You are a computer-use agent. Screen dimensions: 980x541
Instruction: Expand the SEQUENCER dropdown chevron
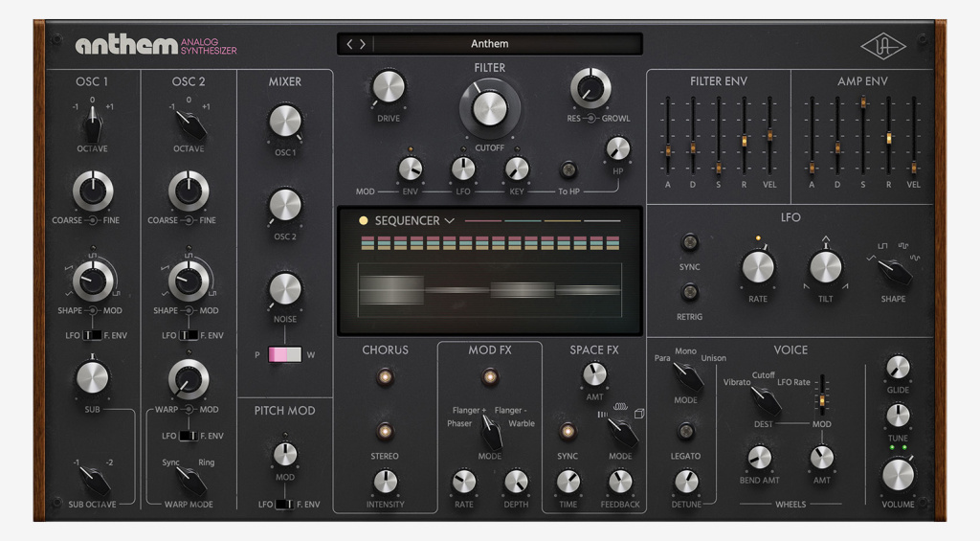(x=449, y=221)
